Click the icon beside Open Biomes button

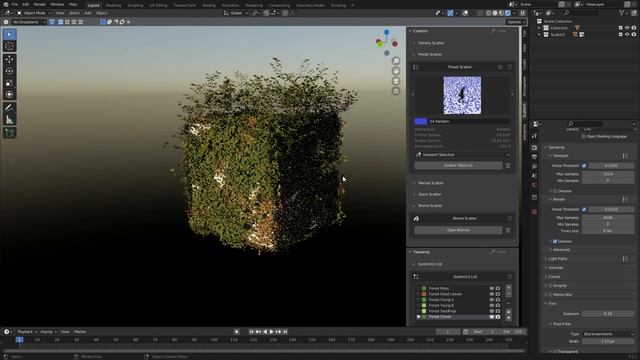point(508,230)
